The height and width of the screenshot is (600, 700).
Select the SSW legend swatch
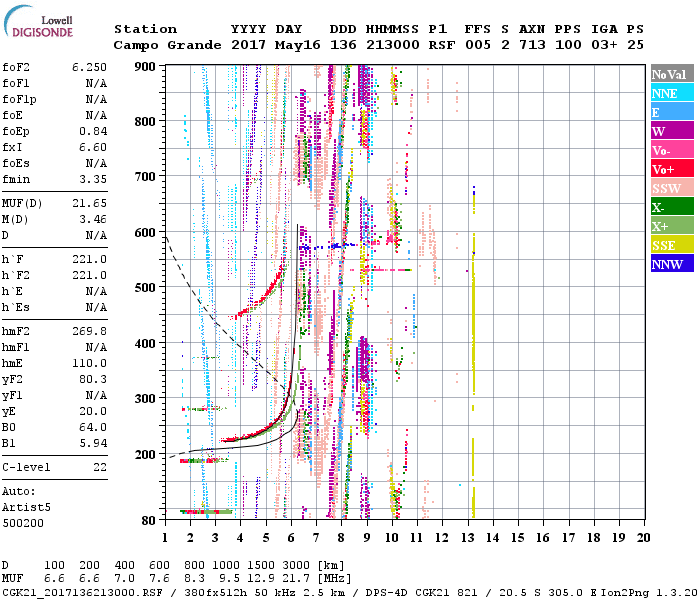tap(672, 188)
